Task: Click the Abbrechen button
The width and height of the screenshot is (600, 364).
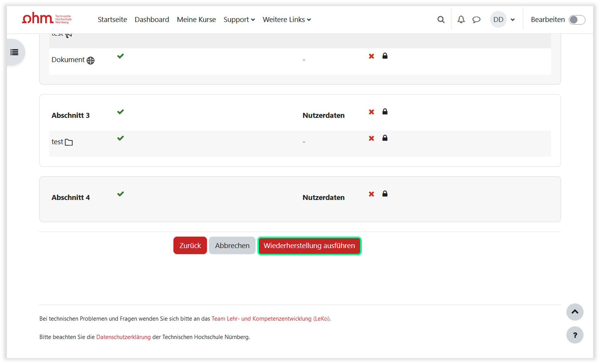Action: tap(232, 245)
